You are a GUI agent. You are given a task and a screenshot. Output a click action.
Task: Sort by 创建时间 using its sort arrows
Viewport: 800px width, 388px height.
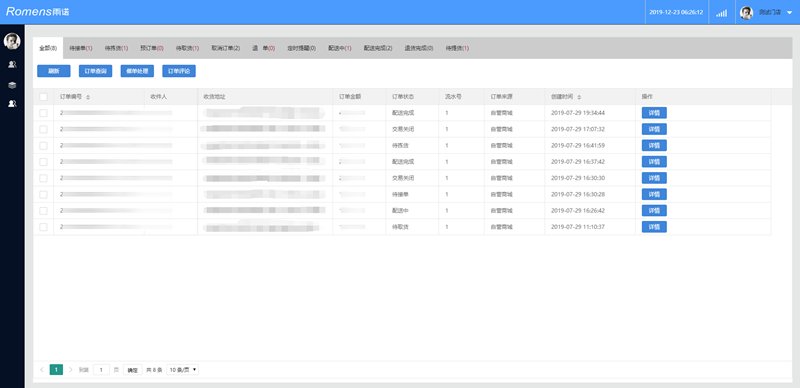579,97
